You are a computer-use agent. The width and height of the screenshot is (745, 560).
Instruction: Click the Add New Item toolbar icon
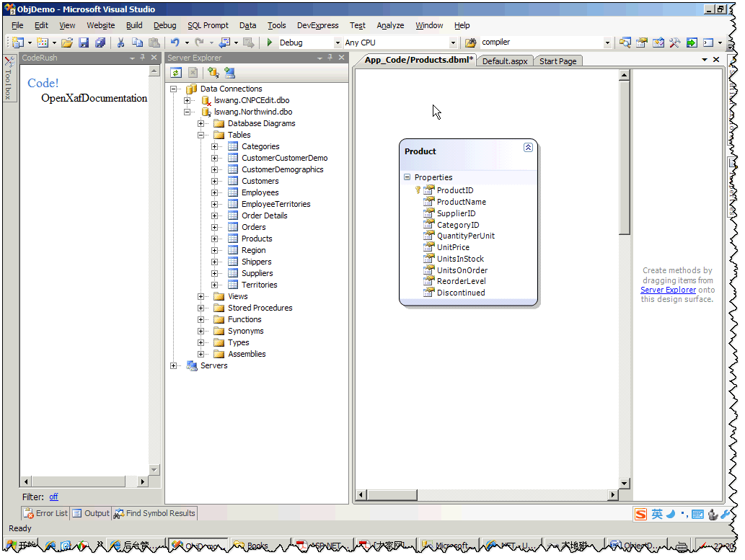43,43
